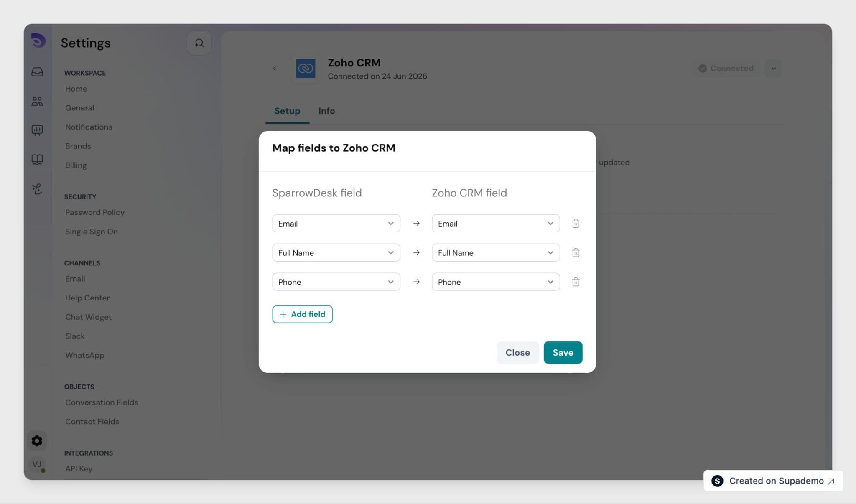Open the Inbox icon in sidebar
Screen dimensions: 856x504
[x=37, y=72]
